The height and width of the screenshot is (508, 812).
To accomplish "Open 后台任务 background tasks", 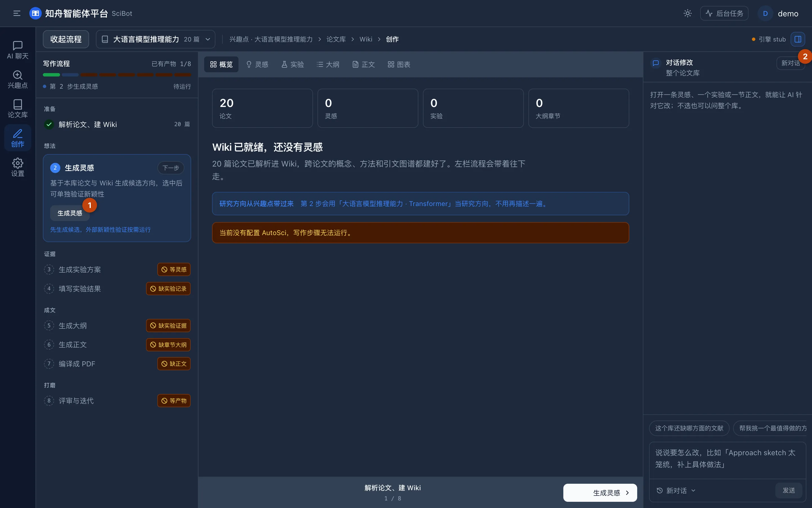I will 724,14.
